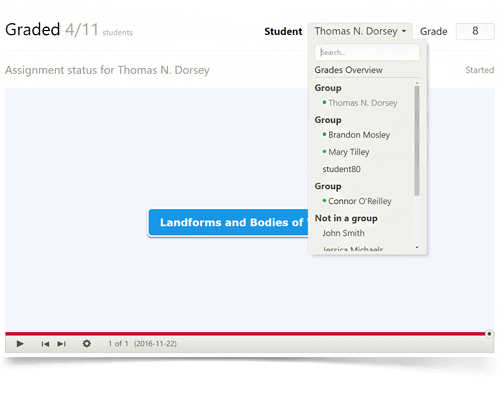Play the assignment replay

(20, 343)
